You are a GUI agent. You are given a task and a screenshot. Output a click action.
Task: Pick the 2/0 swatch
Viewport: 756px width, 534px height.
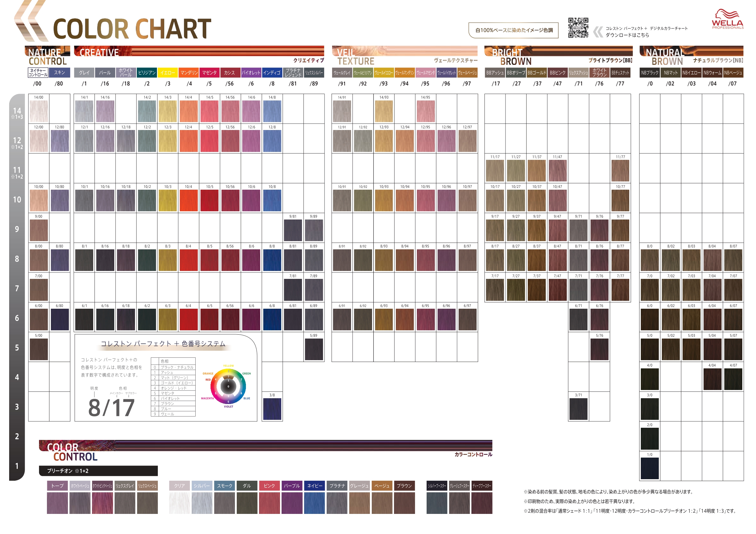point(650,439)
